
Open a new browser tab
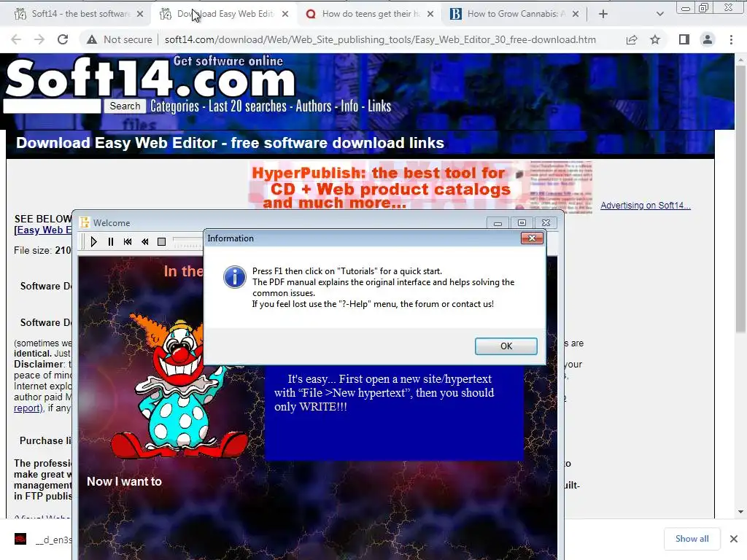click(x=603, y=14)
